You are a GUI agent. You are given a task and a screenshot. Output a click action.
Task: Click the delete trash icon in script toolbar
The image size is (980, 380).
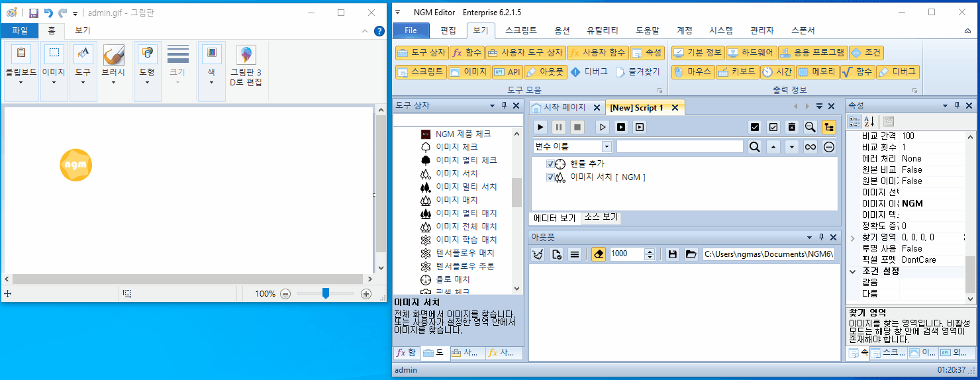(x=791, y=126)
